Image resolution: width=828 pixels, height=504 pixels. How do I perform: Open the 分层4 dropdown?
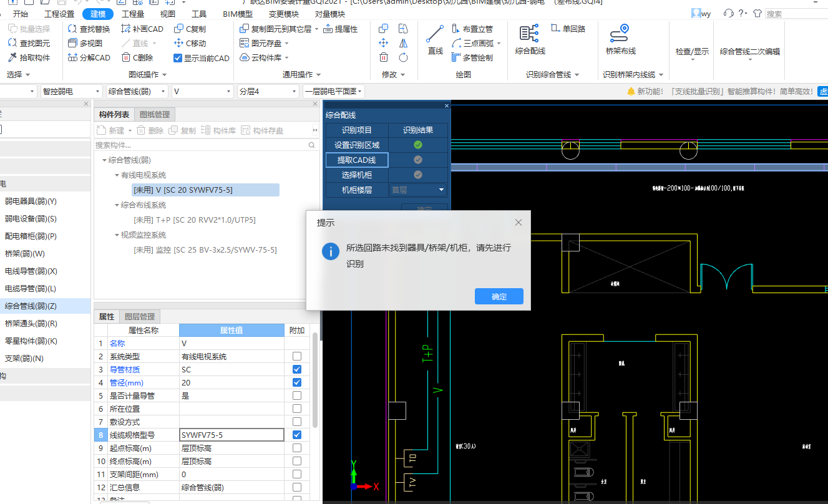[268, 91]
